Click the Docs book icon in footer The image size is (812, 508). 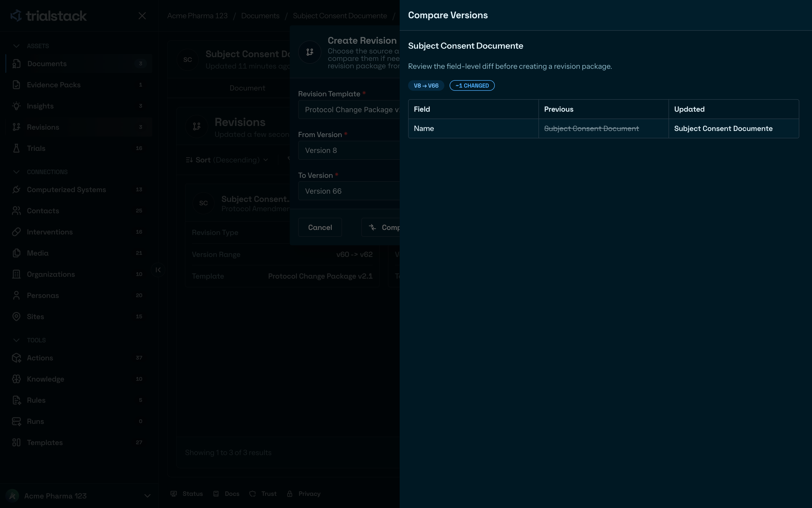coord(216,493)
